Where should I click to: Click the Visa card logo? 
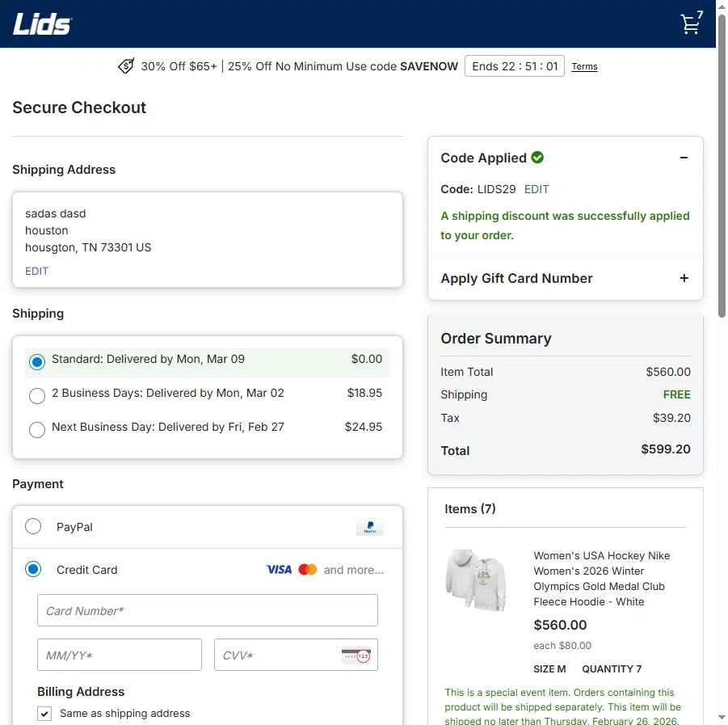click(279, 569)
